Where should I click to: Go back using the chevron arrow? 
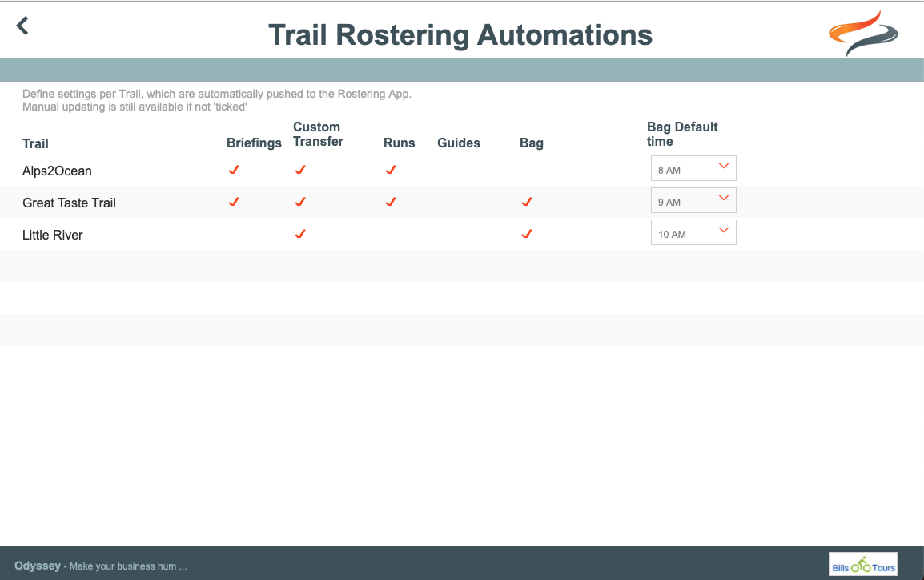tap(22, 26)
